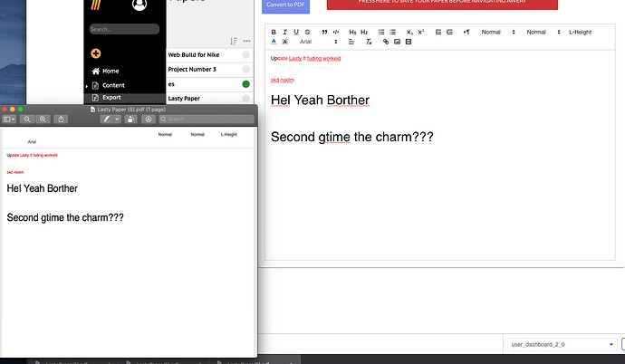The height and width of the screenshot is (364, 625).
Task: Click the sidebar Search field
Action: (124, 29)
